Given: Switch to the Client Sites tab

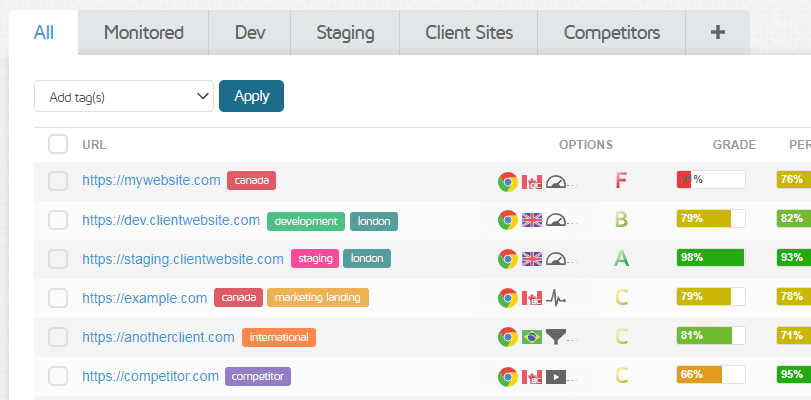Looking at the screenshot, I should 468,33.
